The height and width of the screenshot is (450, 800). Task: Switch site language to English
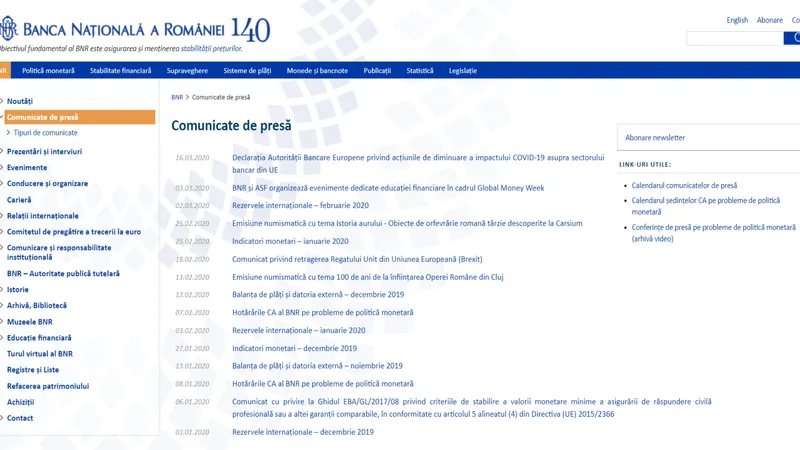pos(737,20)
